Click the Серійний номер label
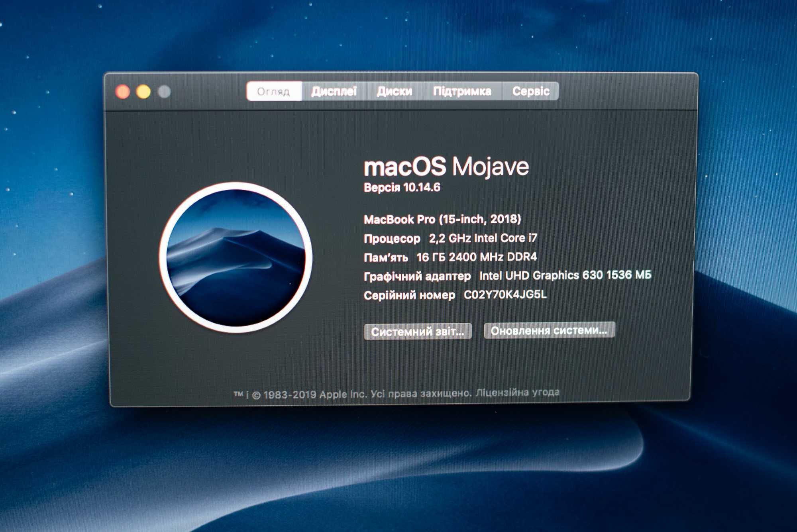The image size is (797, 532). pos(409,295)
